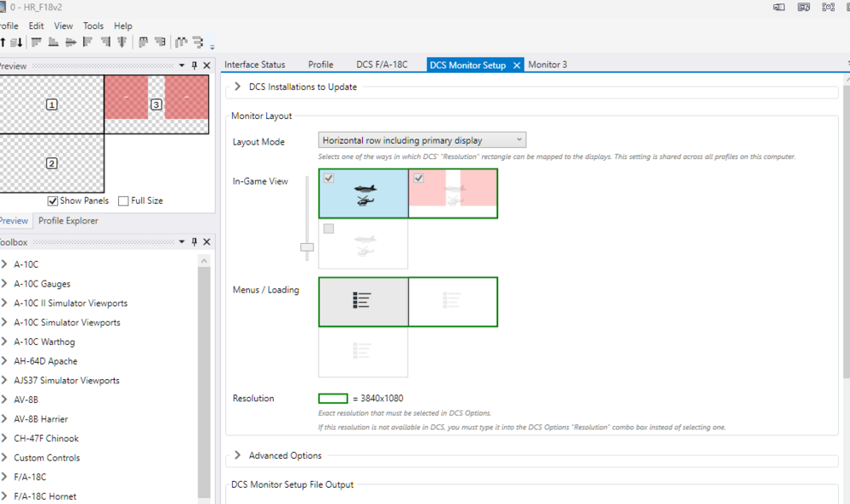Uncheck In-Game View on the pink monitor
This screenshot has height=504, width=850.
tap(418, 178)
